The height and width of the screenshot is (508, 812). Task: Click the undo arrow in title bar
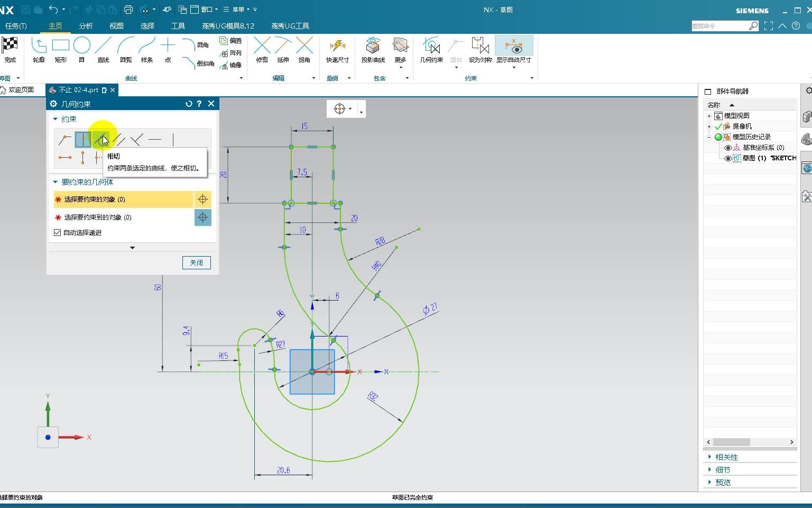53,9
